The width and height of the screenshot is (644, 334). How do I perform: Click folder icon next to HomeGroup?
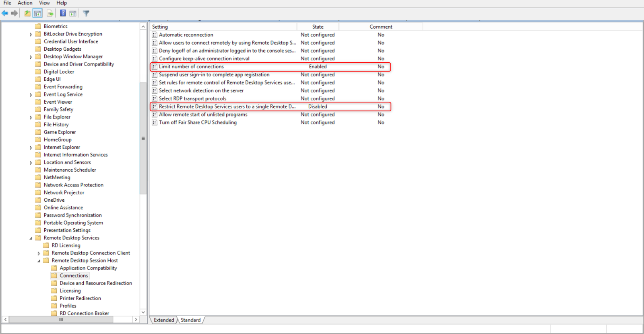tap(38, 139)
